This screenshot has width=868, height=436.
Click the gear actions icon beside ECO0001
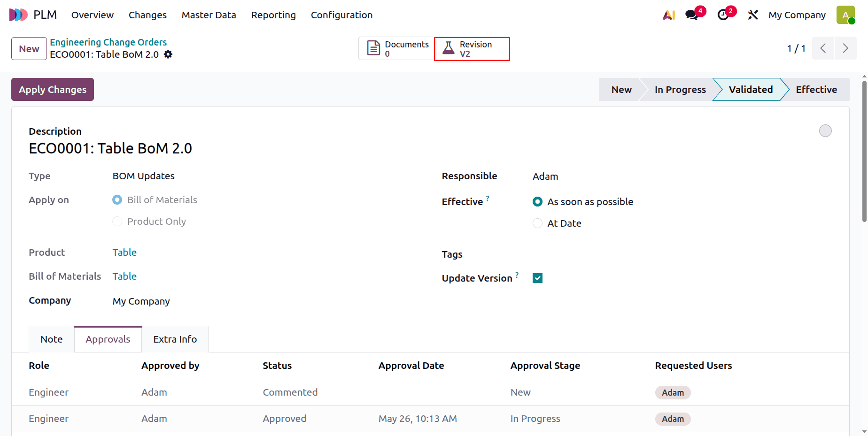[x=168, y=54]
